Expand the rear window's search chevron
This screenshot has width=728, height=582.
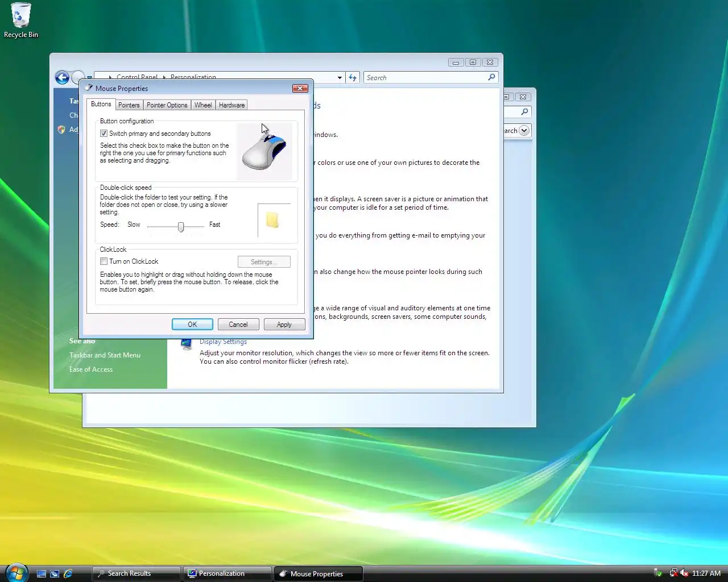pos(524,130)
